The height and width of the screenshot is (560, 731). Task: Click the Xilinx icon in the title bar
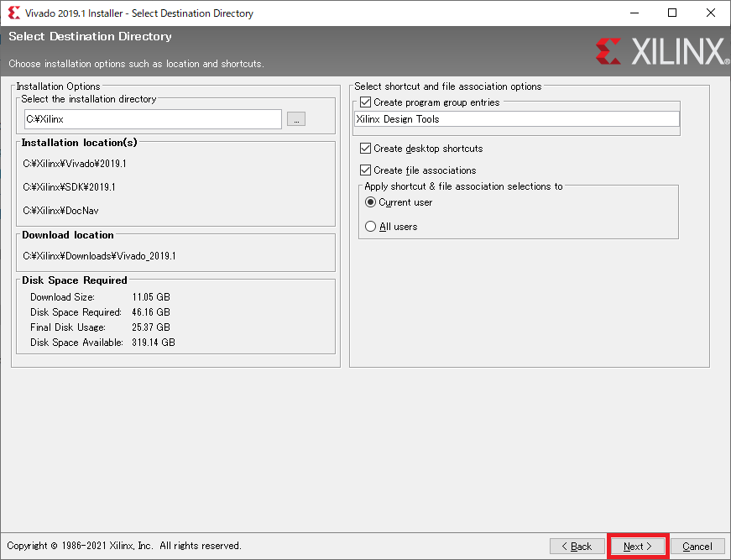[x=12, y=13]
